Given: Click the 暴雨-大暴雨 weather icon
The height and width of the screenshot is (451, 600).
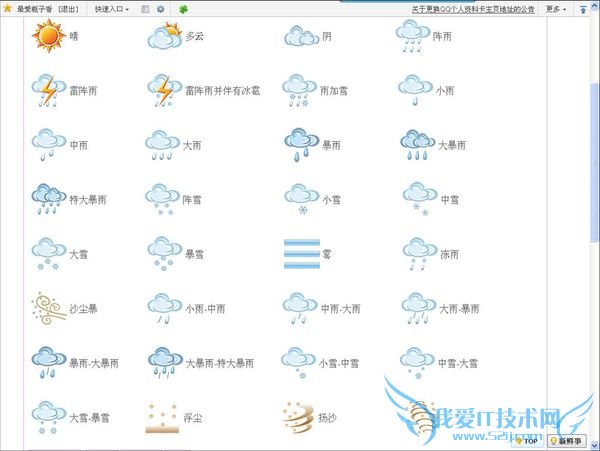Looking at the screenshot, I should tap(49, 363).
